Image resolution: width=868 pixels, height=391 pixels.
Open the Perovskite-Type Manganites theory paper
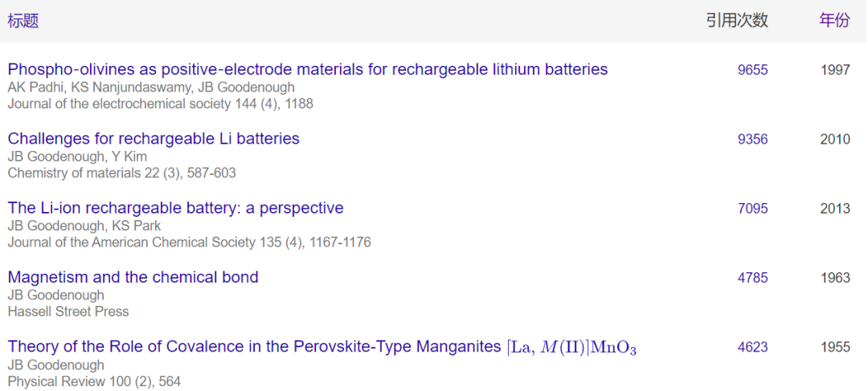[x=322, y=348]
